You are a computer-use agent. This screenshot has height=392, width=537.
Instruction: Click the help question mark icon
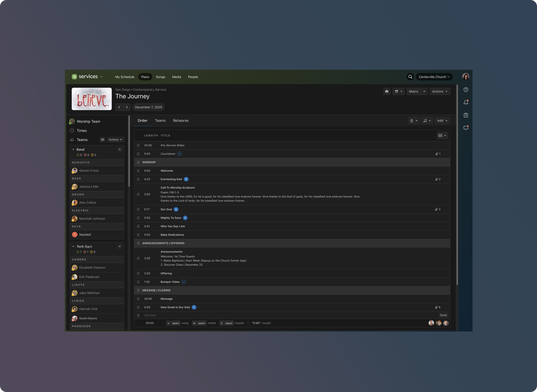(466, 90)
